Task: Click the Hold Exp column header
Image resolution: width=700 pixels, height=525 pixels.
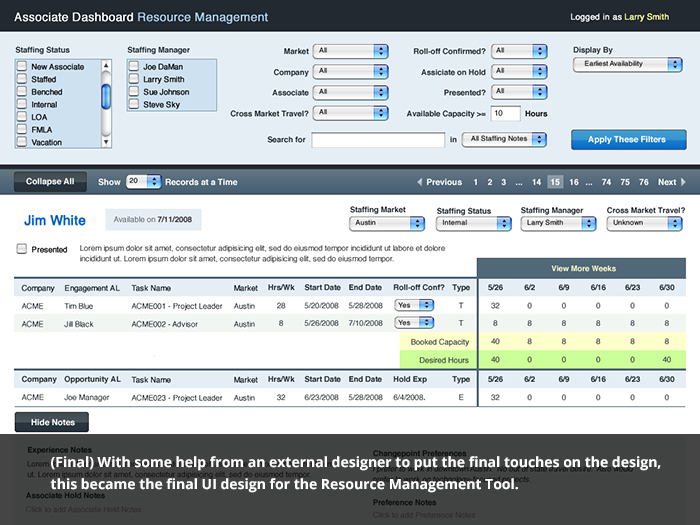Action: click(410, 379)
